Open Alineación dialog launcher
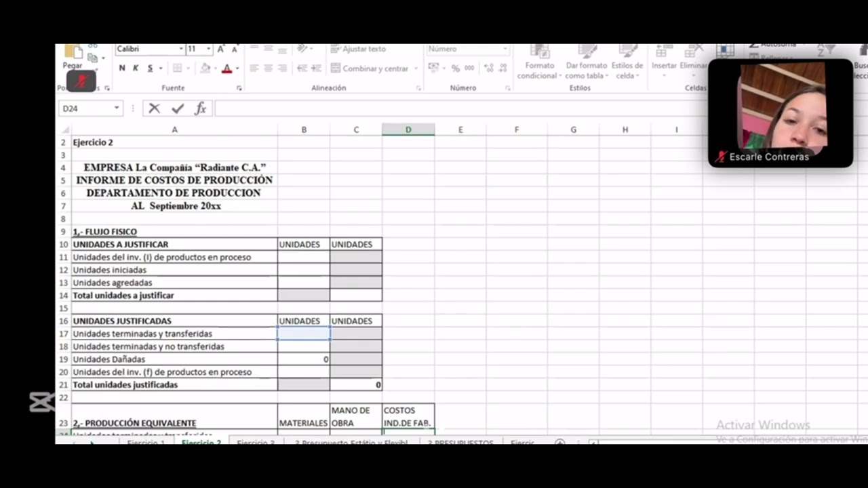Viewport: 868px width, 488px height. tap(418, 88)
